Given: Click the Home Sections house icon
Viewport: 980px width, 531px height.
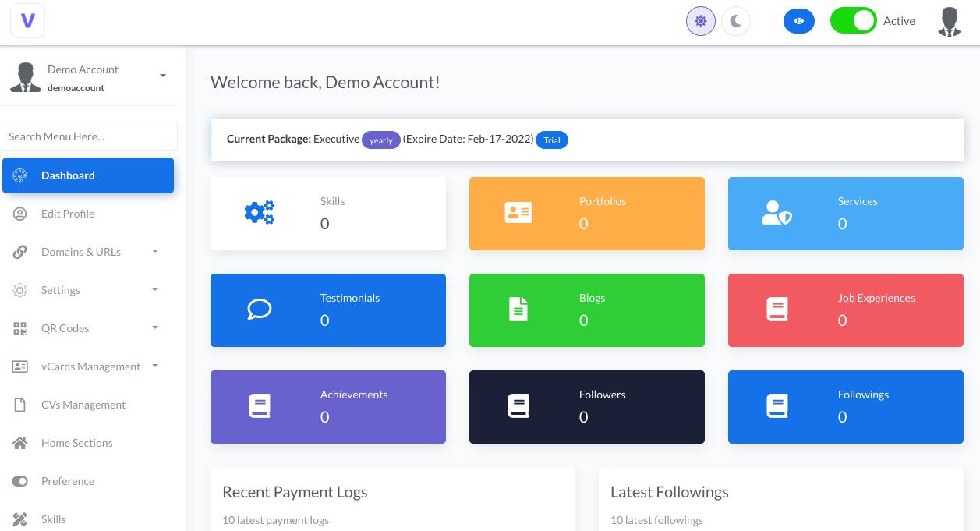Looking at the screenshot, I should (20, 443).
